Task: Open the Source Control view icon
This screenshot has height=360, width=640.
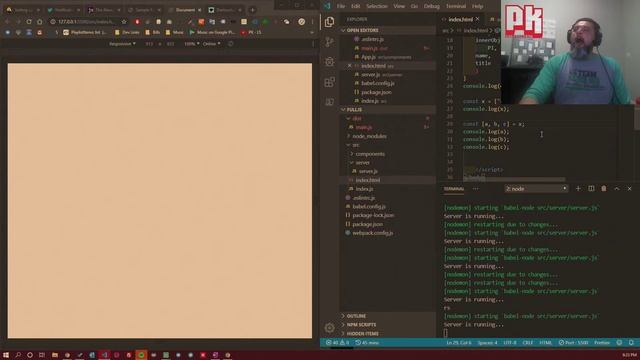Action: tap(329, 42)
